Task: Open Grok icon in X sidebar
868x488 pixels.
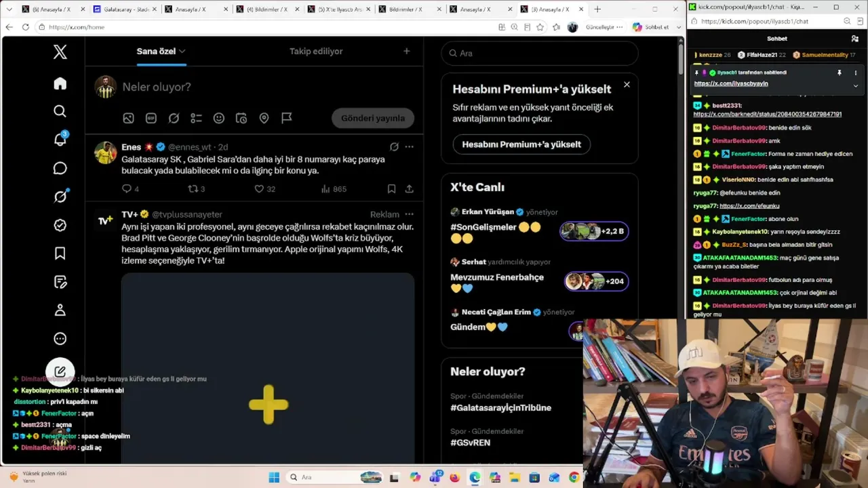Action: click(x=60, y=197)
